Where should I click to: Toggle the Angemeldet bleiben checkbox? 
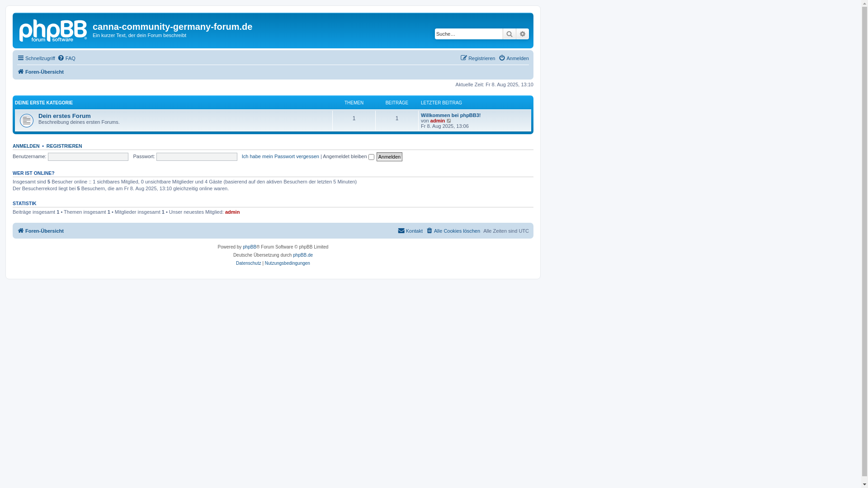tap(371, 157)
